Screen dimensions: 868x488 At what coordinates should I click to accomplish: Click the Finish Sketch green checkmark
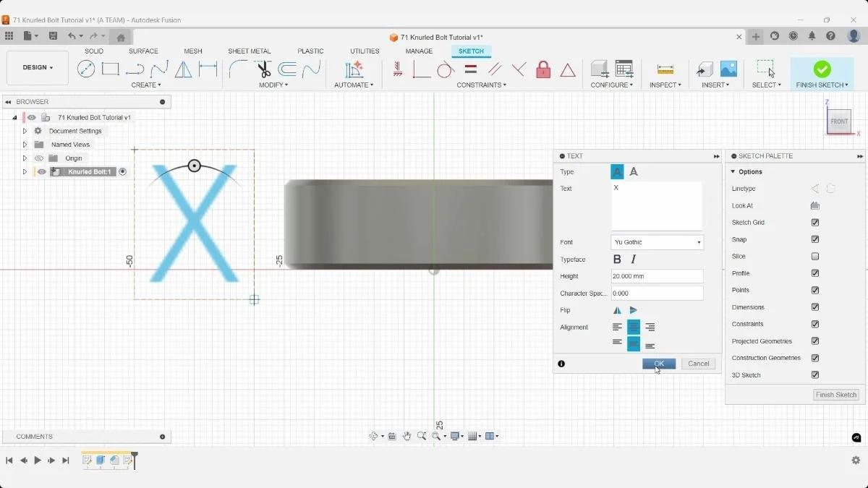click(x=822, y=69)
